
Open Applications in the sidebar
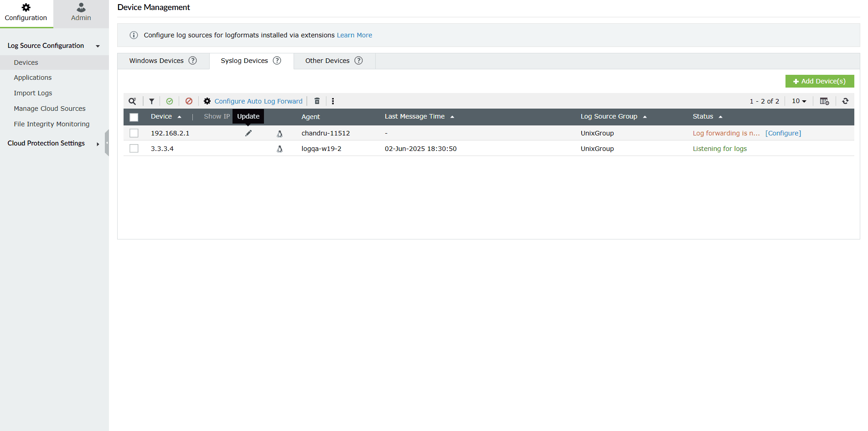(33, 78)
